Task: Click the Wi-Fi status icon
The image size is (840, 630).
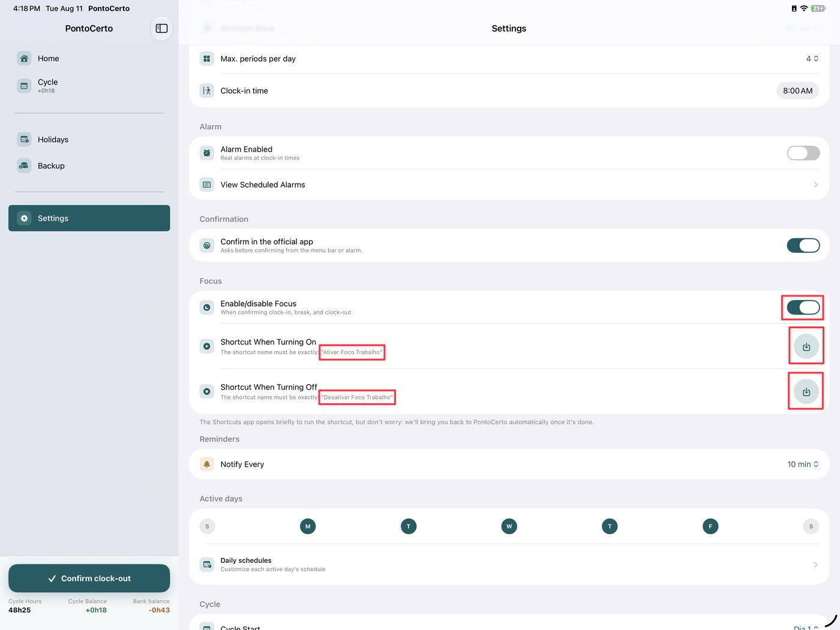Action: (x=804, y=8)
